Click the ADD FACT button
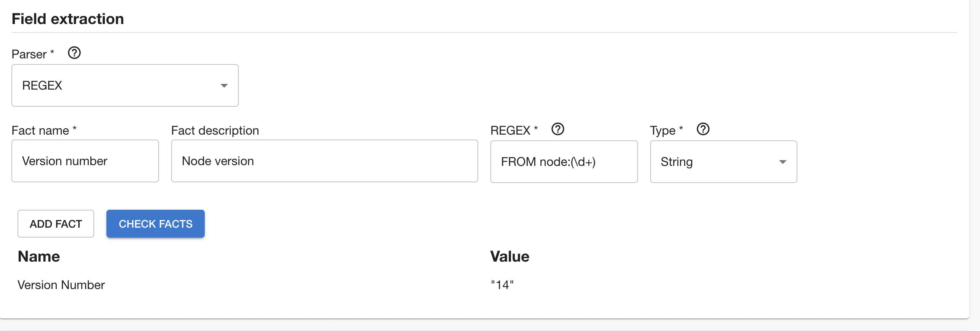980x331 pixels. [55, 224]
